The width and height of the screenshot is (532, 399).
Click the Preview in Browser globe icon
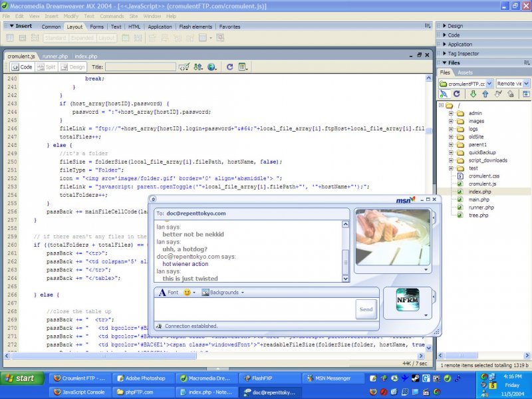pos(212,67)
